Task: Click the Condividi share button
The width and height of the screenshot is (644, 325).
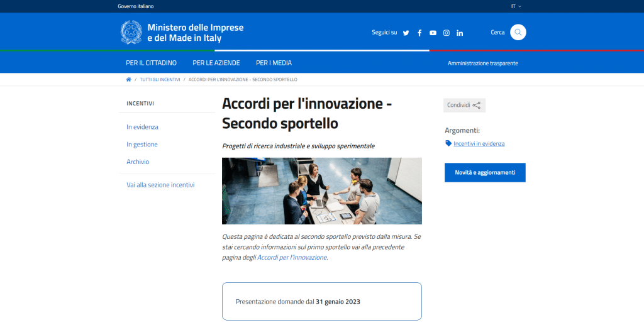Action: [464, 106]
